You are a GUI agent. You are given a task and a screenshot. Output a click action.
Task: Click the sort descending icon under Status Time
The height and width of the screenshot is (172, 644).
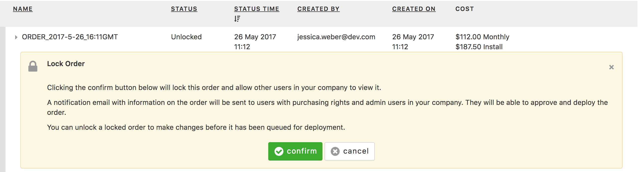(x=237, y=19)
